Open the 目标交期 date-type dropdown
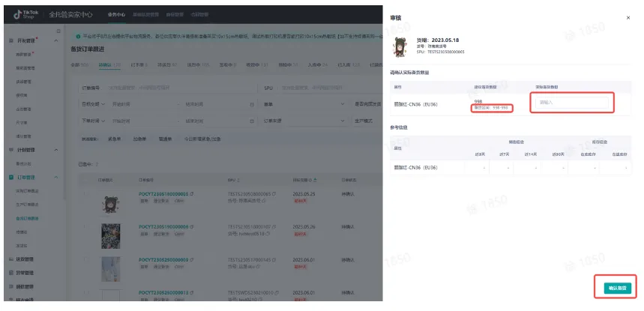The width and height of the screenshot is (644, 311). tap(93, 105)
